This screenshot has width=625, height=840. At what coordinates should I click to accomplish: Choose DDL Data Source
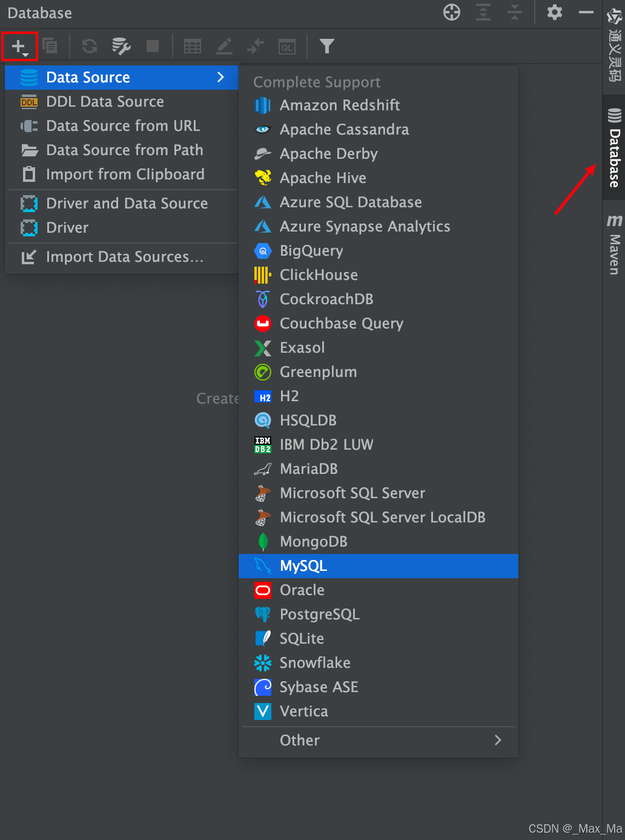click(x=122, y=102)
